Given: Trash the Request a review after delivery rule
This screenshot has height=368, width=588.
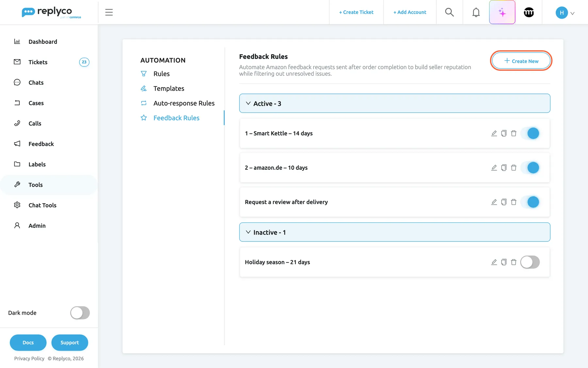Looking at the screenshot, I should 514,202.
